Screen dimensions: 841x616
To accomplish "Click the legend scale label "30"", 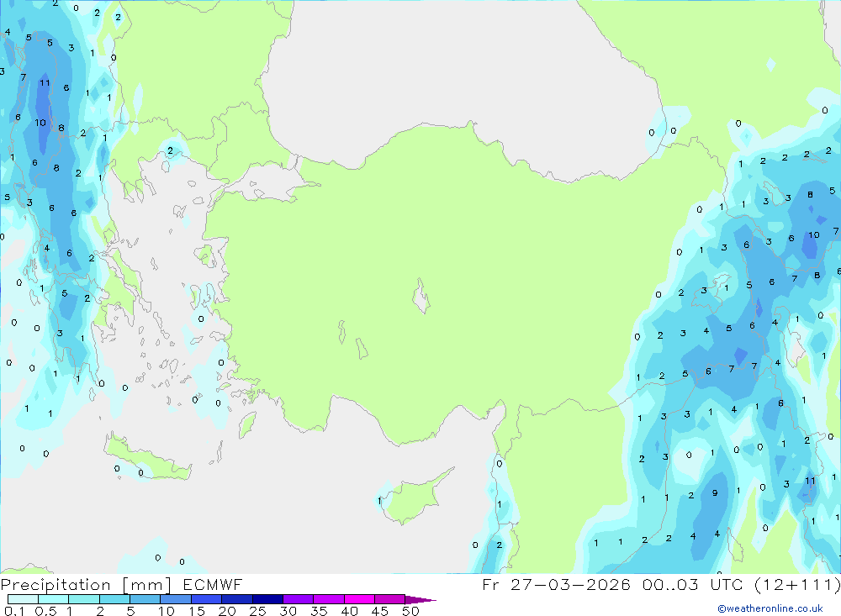I will pyautogui.click(x=288, y=611).
